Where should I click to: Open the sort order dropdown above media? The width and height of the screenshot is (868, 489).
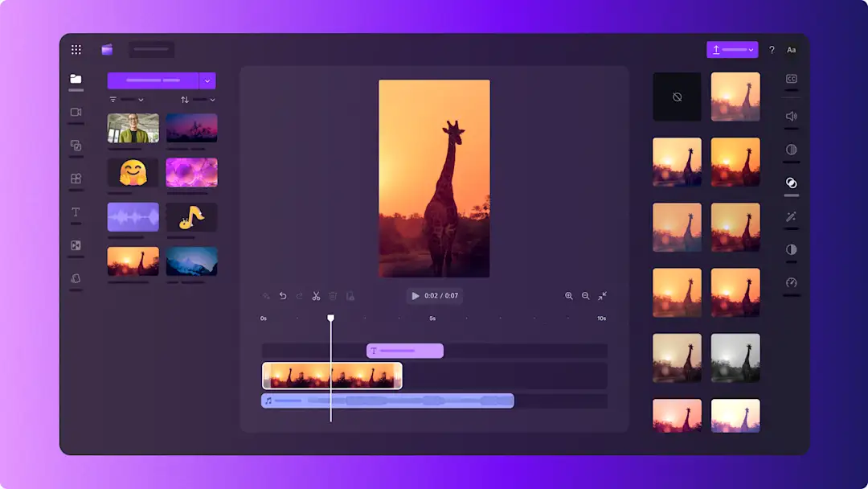(x=197, y=99)
